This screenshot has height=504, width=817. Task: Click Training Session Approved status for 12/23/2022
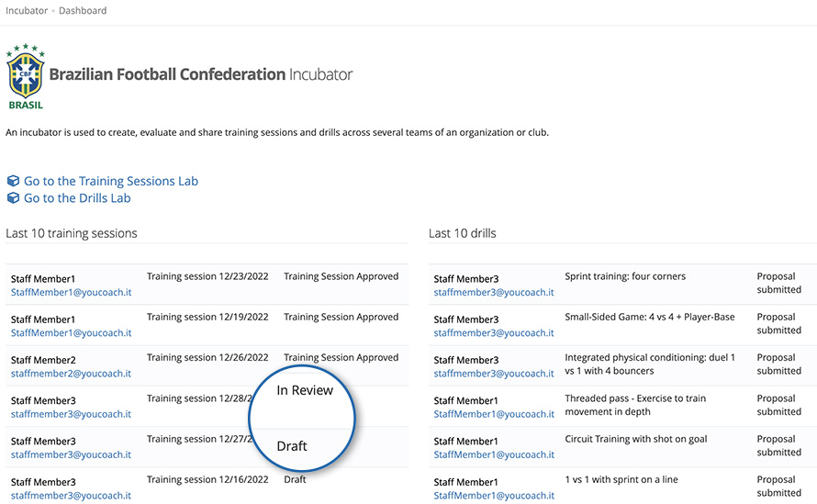point(341,276)
